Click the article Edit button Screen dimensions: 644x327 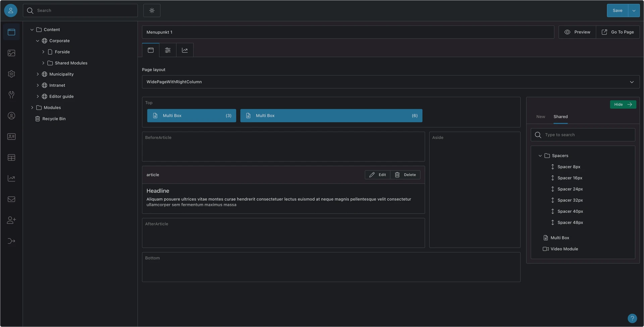378,175
